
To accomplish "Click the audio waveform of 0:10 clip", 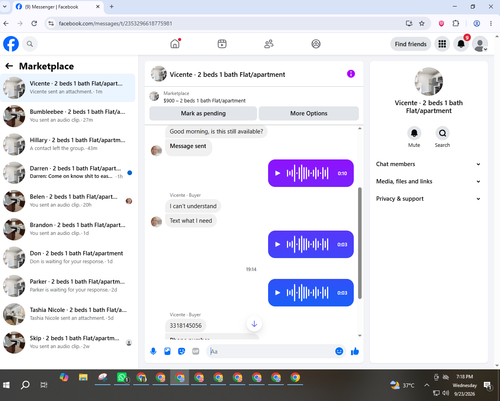I will (x=308, y=173).
